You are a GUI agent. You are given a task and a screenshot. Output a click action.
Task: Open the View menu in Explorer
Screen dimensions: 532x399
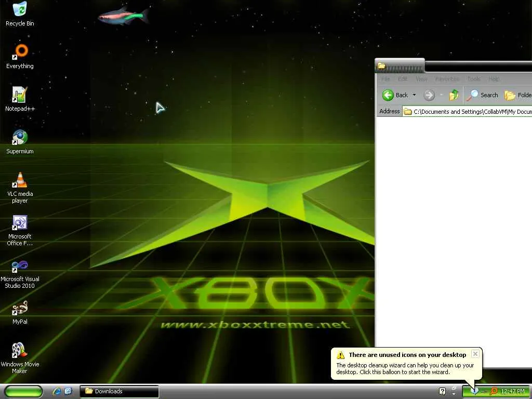(x=421, y=79)
